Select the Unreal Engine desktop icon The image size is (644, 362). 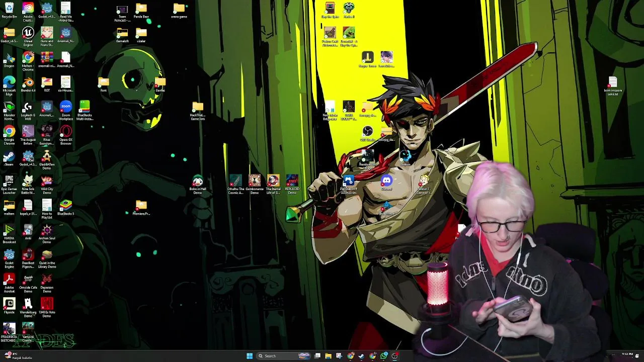coord(28,37)
